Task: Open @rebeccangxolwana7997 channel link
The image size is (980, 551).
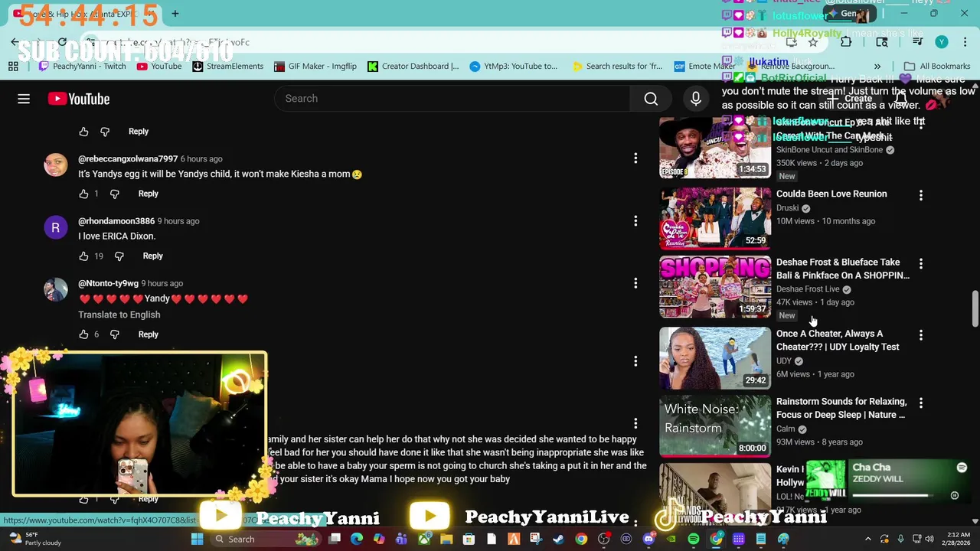Action: pyautogui.click(x=128, y=158)
